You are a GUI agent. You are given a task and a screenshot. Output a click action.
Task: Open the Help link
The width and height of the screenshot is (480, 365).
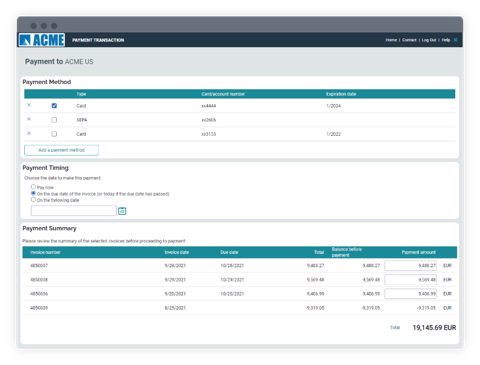pos(446,40)
